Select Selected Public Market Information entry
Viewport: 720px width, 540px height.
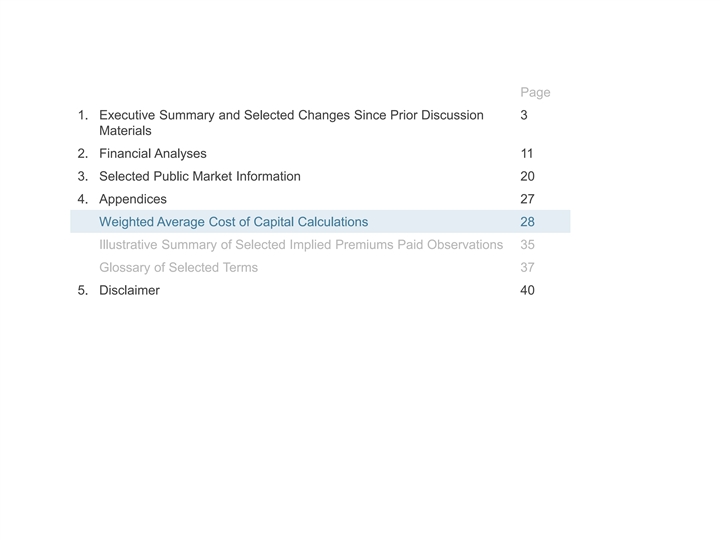tap(200, 177)
